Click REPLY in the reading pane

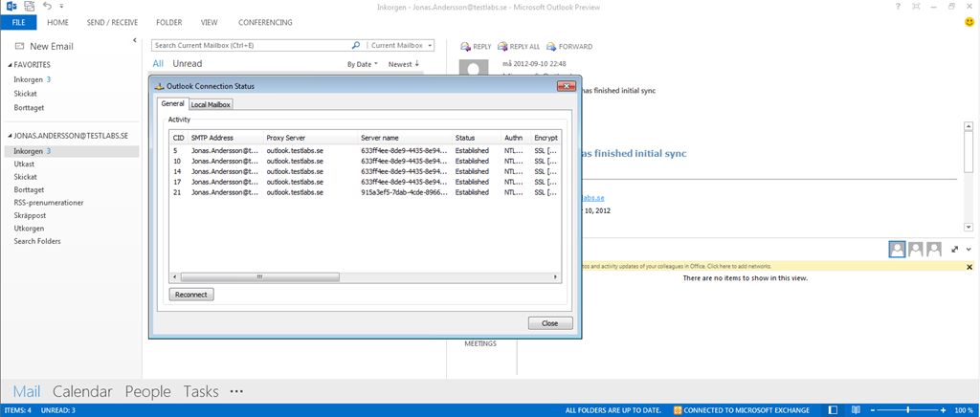point(476,46)
